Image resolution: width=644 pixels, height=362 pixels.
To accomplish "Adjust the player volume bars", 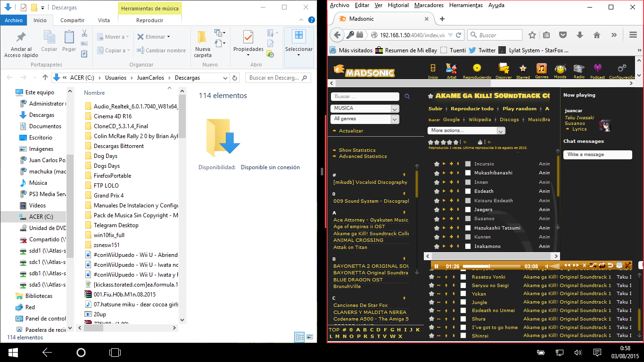I will tap(553, 266).
